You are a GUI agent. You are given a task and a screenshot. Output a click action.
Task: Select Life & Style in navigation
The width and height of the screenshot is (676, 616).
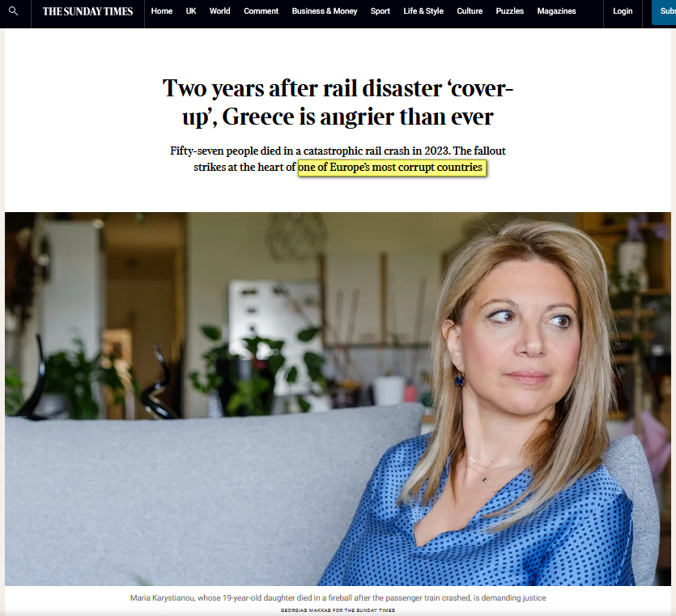click(x=423, y=11)
